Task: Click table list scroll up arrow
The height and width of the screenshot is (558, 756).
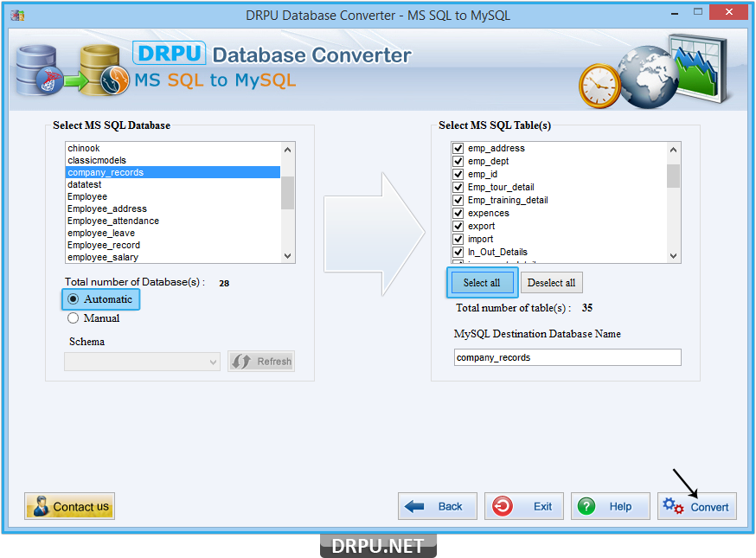Action: click(674, 150)
